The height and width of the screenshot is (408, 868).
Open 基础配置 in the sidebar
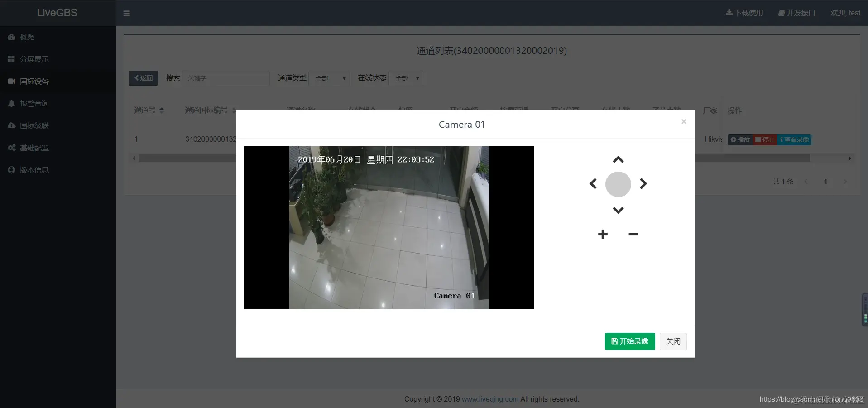tap(58, 148)
